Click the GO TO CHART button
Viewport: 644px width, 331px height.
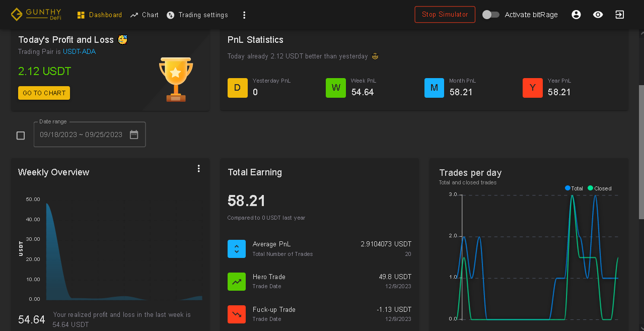[x=44, y=93]
